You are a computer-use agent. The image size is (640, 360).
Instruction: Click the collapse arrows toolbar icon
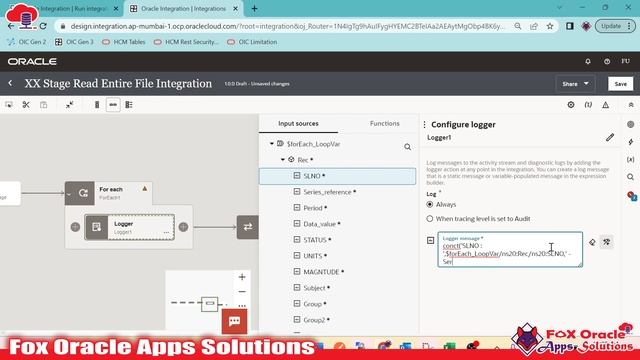pos(69,105)
